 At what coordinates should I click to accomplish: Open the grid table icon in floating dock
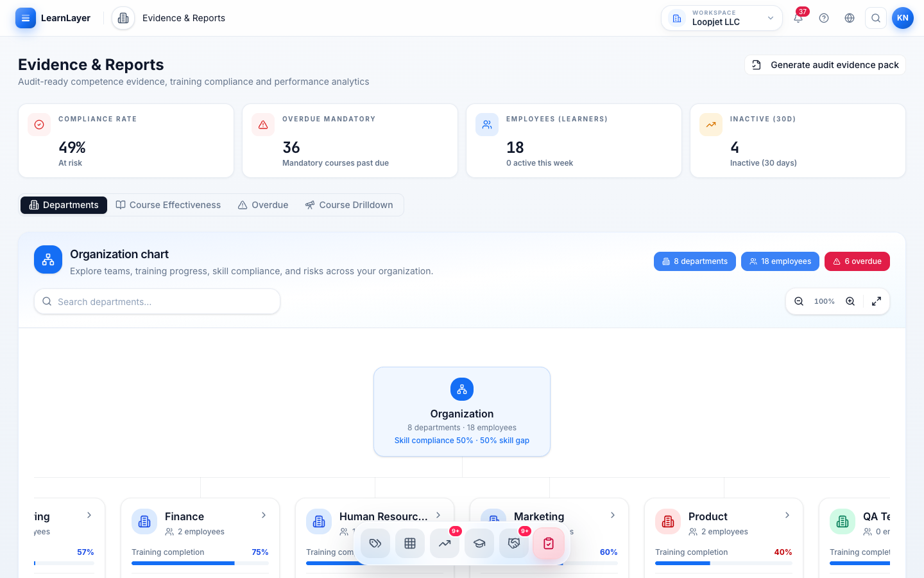(410, 543)
